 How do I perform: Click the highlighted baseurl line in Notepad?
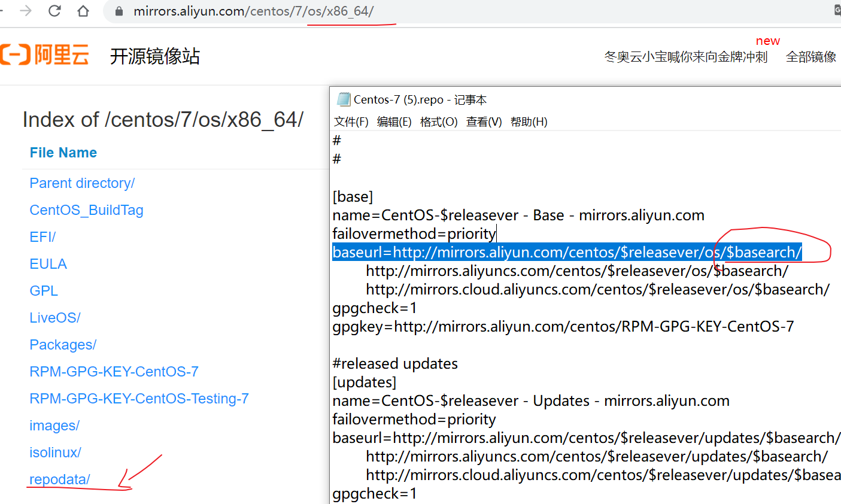tap(567, 252)
